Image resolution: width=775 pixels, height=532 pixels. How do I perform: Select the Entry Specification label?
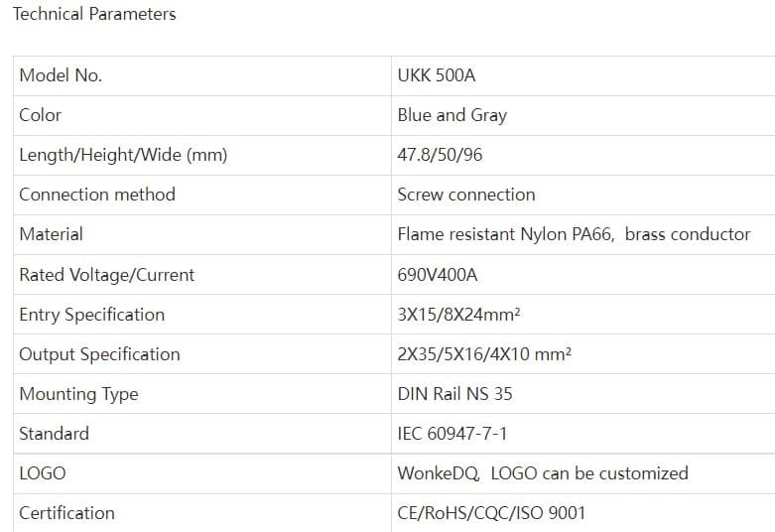[91, 315]
